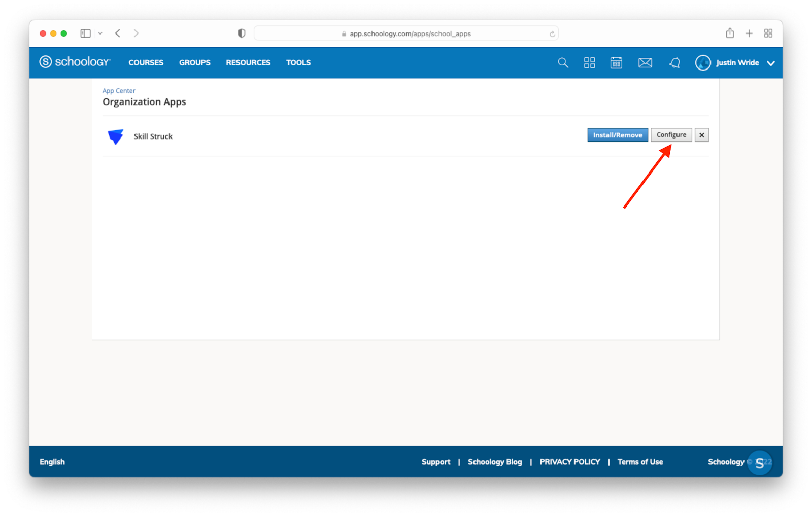This screenshot has width=812, height=516.
Task: Open the Resources menu
Action: (248, 63)
